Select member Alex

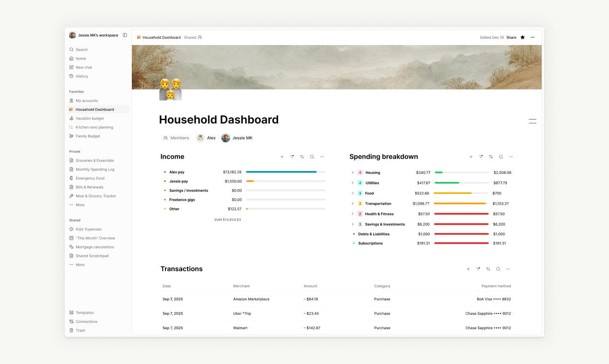[x=206, y=138]
